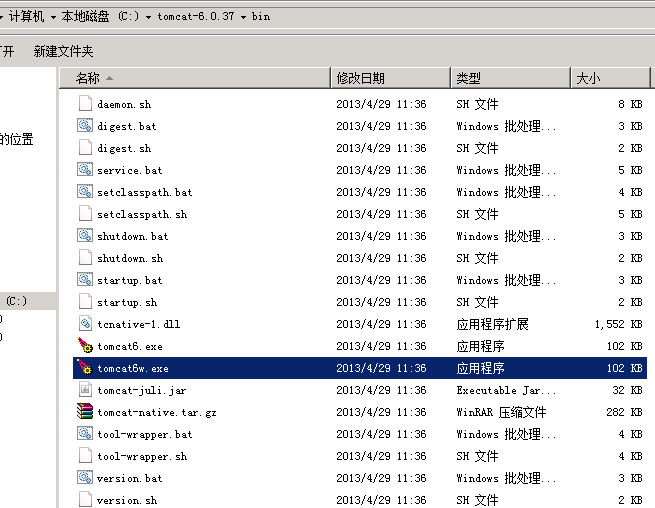655x508 pixels.
Task: Select file name tool-wrapper.bat
Action: click(145, 434)
